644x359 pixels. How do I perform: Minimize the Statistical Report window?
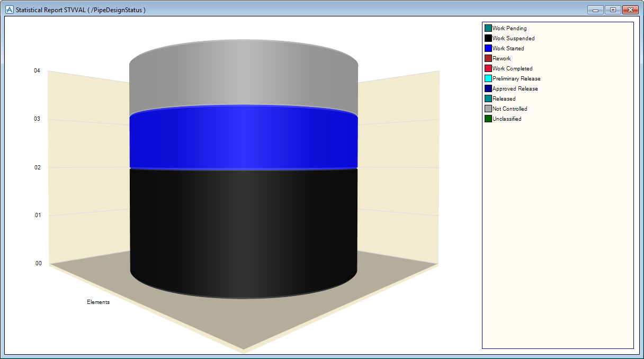click(595, 10)
